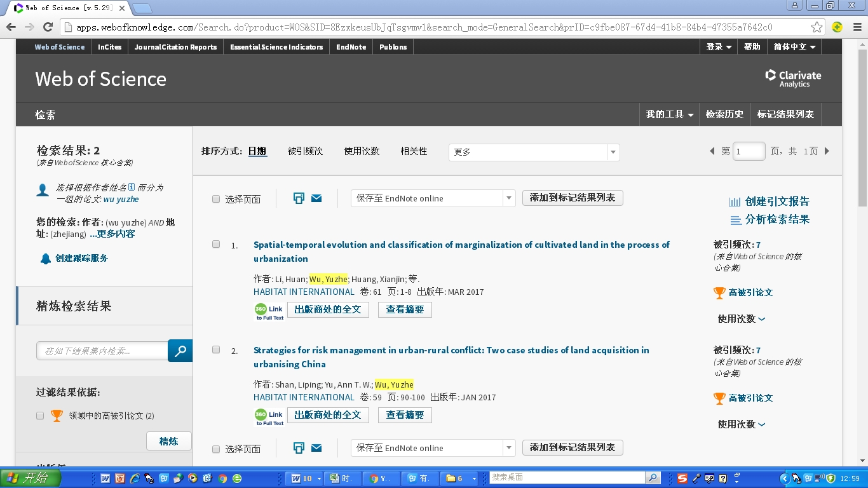Click highly cited trophy icon for result 2
868x488 pixels.
[719, 398]
